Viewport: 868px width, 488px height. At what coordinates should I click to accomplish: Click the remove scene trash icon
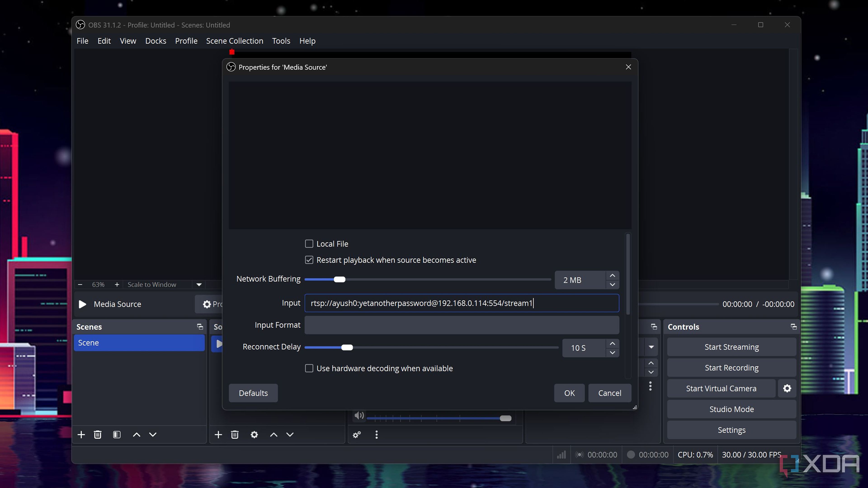pyautogui.click(x=98, y=434)
